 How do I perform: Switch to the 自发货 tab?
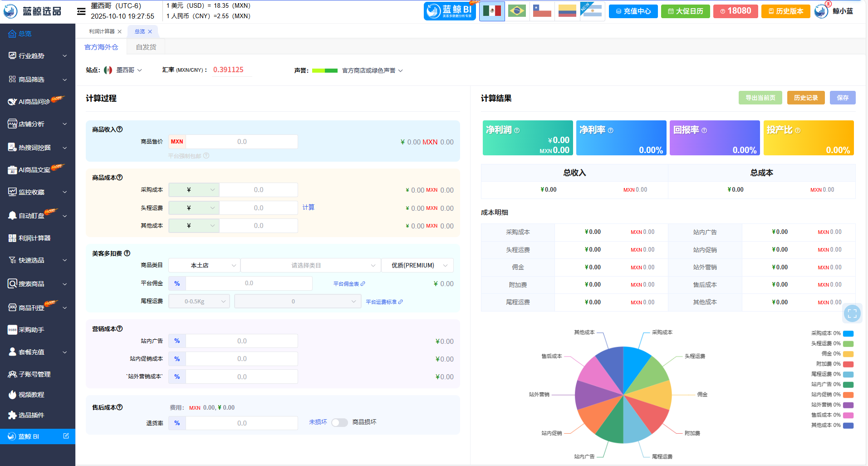[x=146, y=47]
